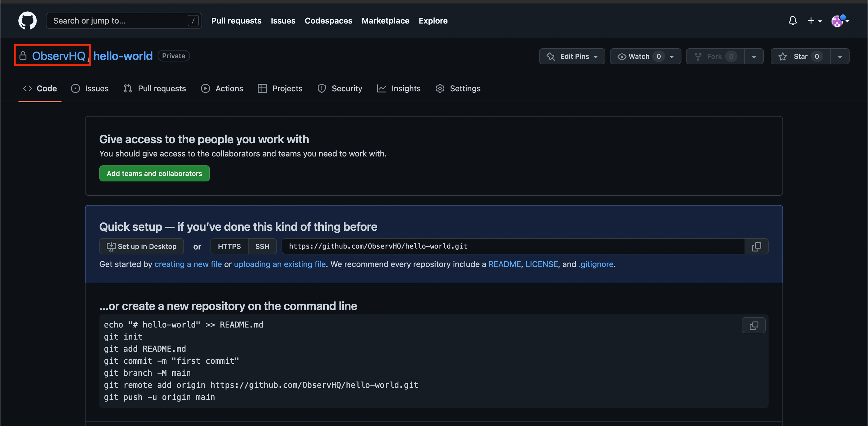Copy the repository HTTPS URL
This screenshot has height=426, width=868.
(756, 246)
